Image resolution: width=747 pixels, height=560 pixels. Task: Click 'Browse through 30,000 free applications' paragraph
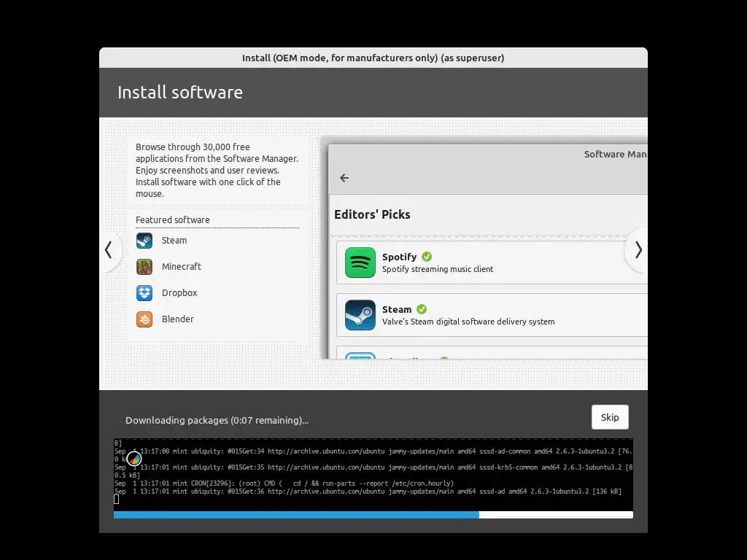[x=217, y=170]
